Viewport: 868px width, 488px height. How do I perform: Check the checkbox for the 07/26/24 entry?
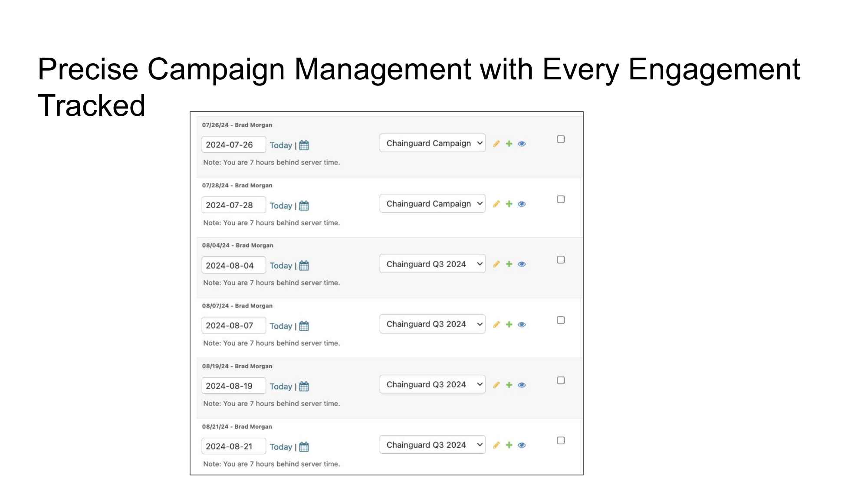click(561, 139)
